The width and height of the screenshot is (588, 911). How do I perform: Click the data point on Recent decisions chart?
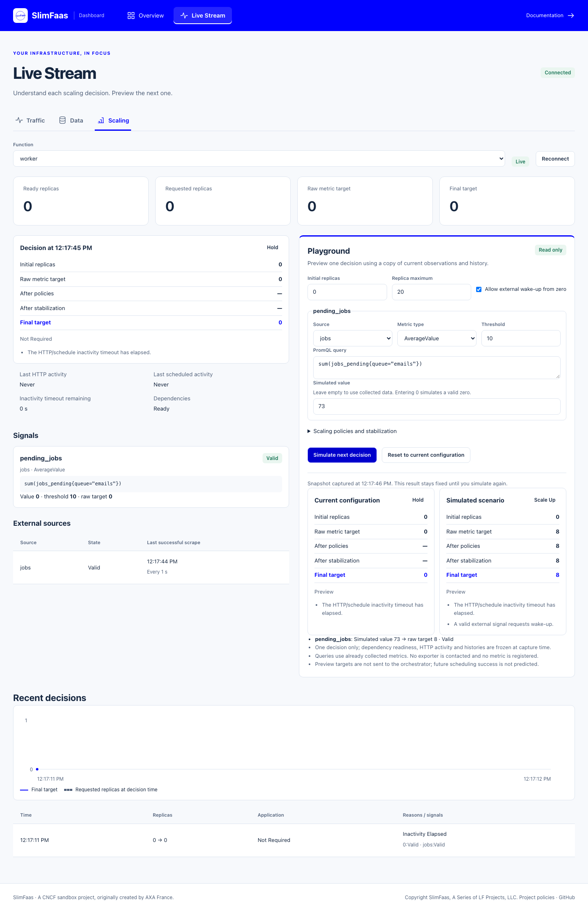[37, 769]
